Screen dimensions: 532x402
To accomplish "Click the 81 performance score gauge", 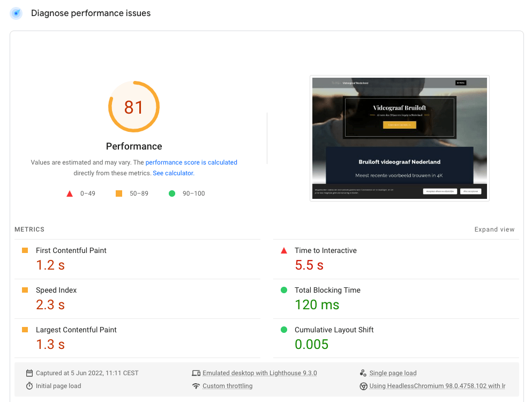I will 133,107.
